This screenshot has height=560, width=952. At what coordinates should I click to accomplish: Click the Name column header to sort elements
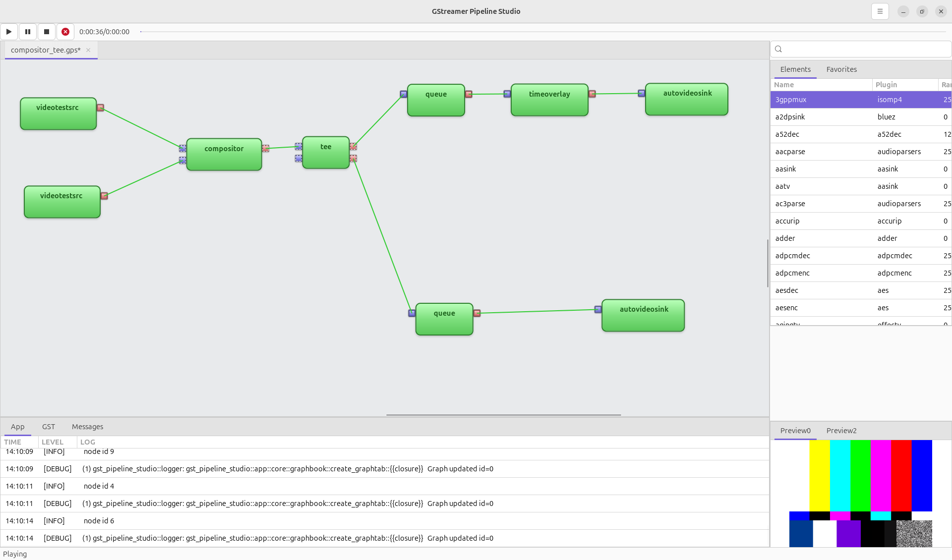784,84
